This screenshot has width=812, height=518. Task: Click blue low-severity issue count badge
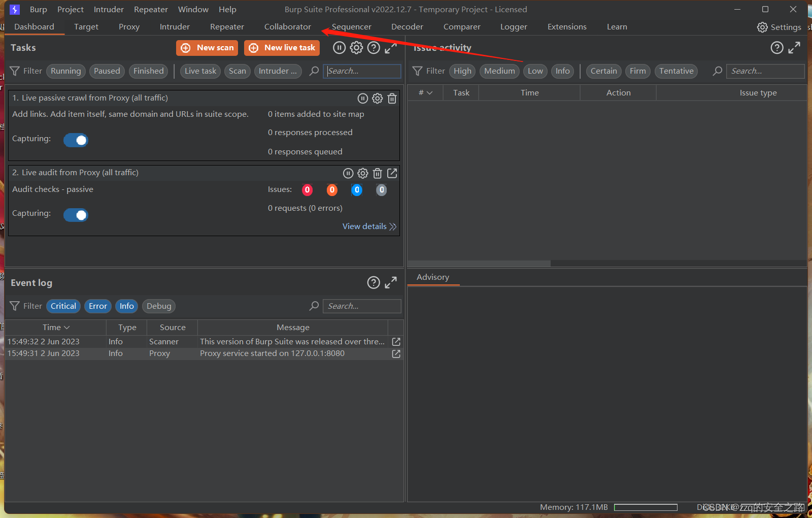point(357,190)
